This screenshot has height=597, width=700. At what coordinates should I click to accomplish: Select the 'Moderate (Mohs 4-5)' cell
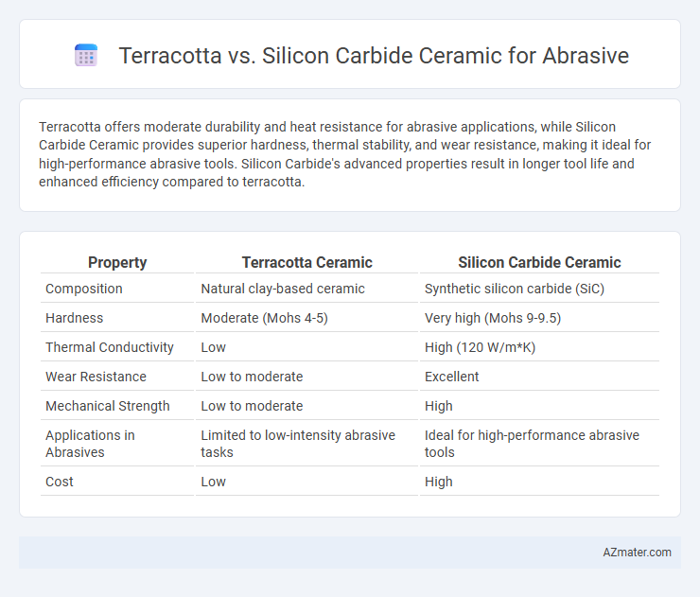point(264,318)
